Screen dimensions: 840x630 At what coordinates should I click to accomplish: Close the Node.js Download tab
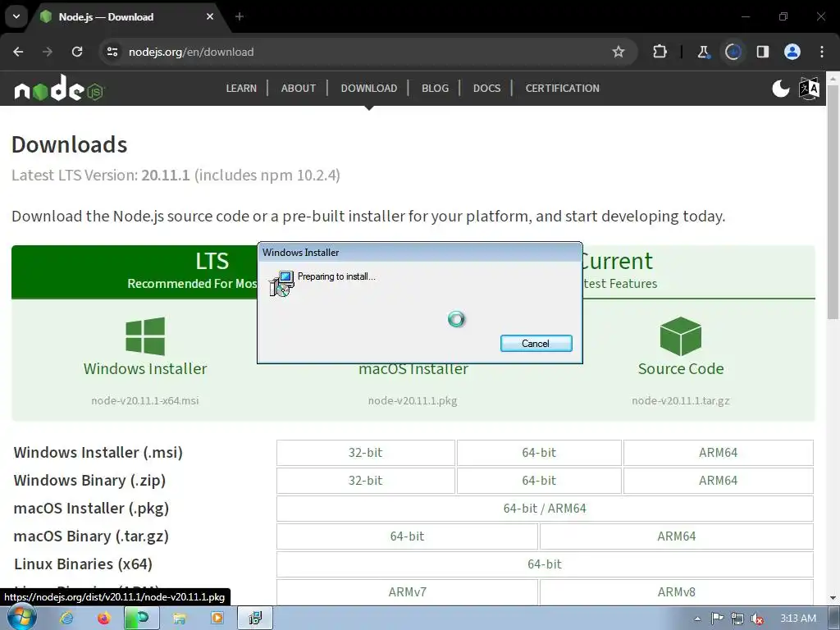[x=210, y=16]
